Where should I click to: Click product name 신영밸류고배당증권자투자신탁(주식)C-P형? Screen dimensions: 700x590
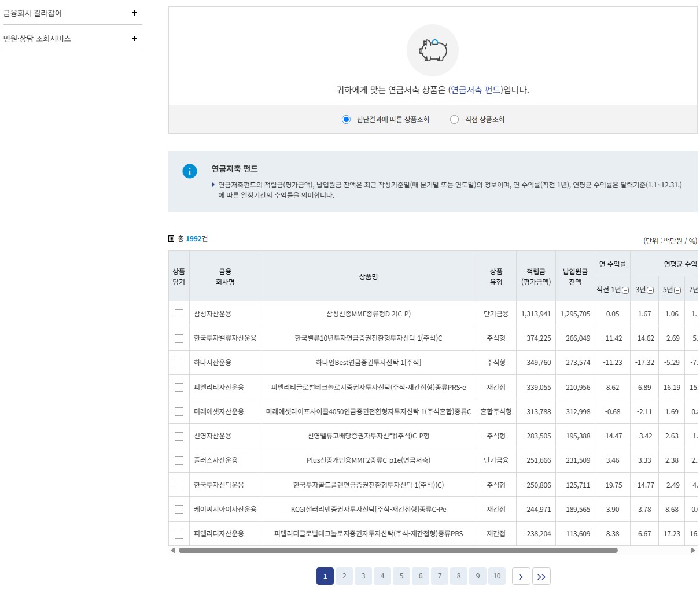click(x=369, y=436)
